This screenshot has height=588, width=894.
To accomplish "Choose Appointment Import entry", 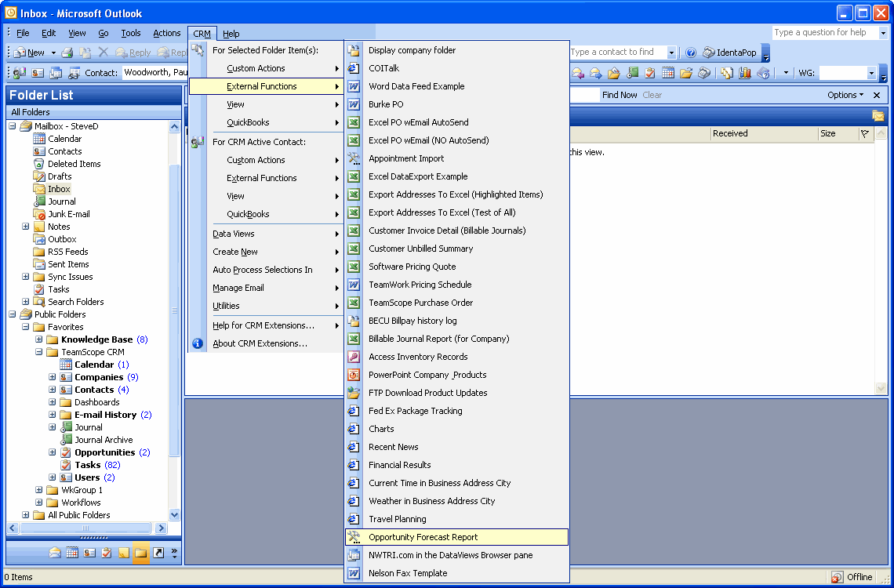I will coord(456,158).
